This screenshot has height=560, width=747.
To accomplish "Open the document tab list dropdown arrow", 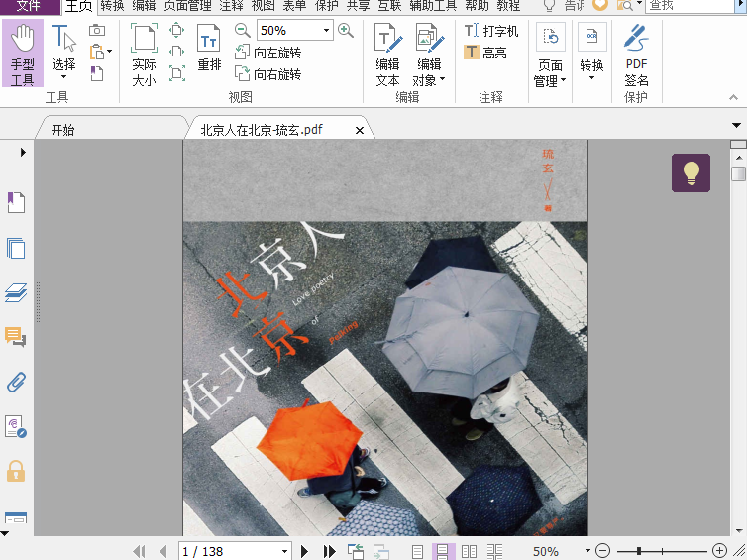I will coord(736,125).
